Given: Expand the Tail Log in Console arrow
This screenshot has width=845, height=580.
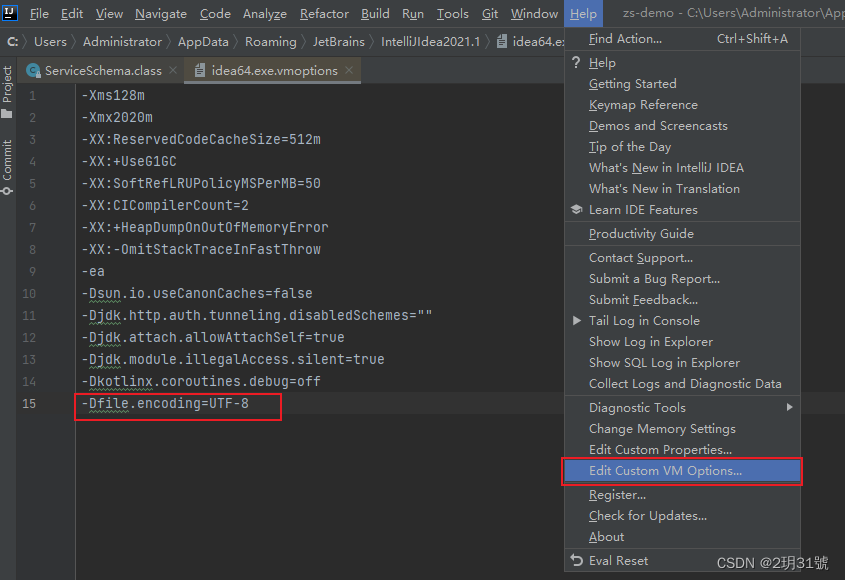Looking at the screenshot, I should (x=577, y=321).
